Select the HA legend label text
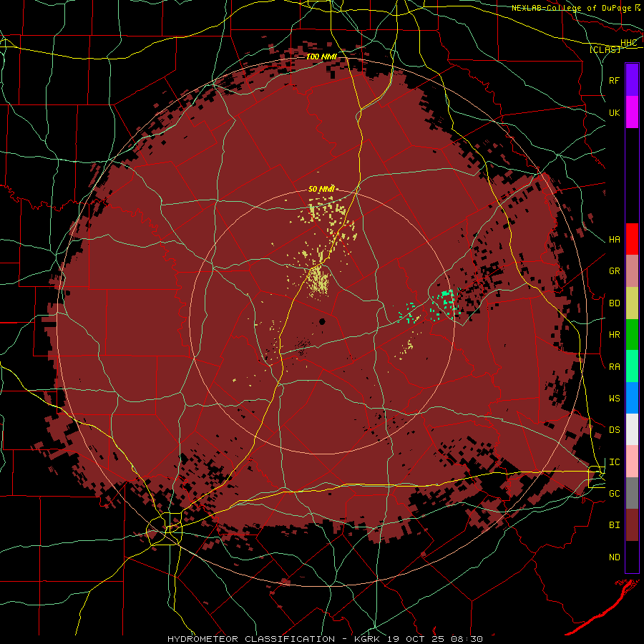This screenshot has height=644, width=644. tap(614, 240)
